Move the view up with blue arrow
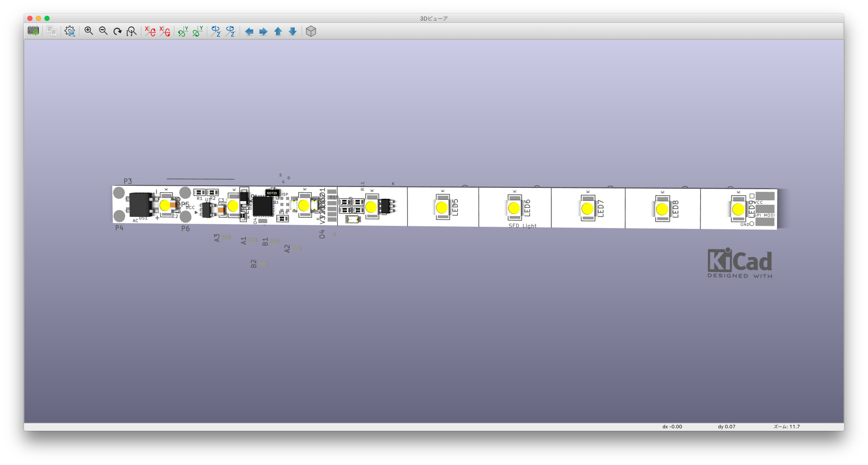This screenshot has width=868, height=465. [x=278, y=32]
